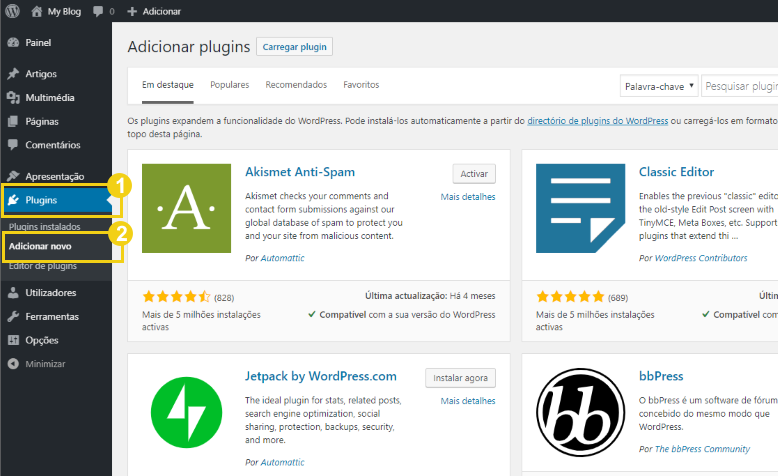Open the Palavra-chave search type dropdown
The image size is (778, 476).
tap(659, 86)
